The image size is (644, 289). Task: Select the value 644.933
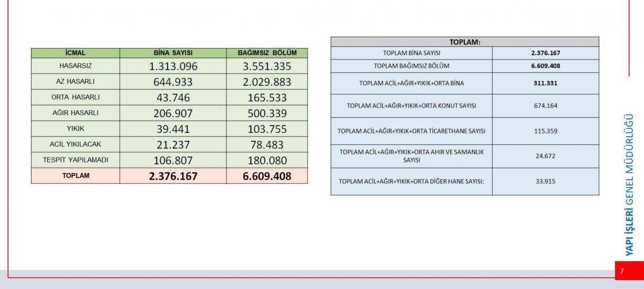(x=173, y=82)
